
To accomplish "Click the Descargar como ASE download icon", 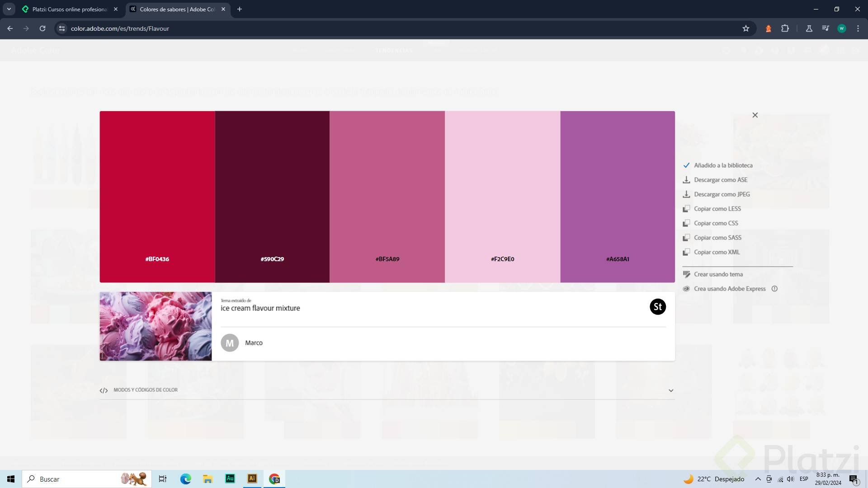I will tap(686, 180).
